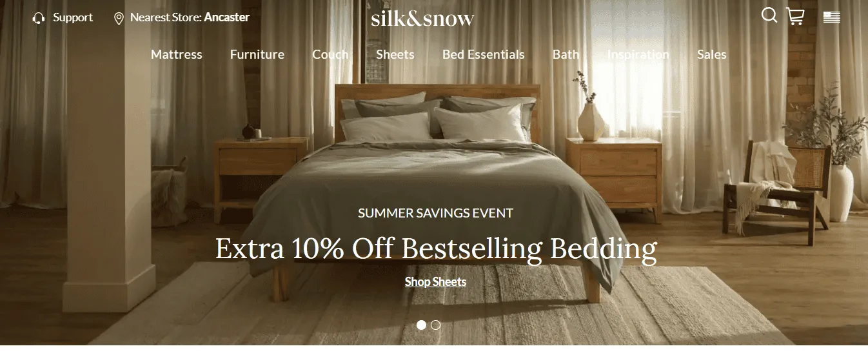Viewport: 868px width, 355px height.
Task: Change region via the US flag icon
Action: click(832, 17)
